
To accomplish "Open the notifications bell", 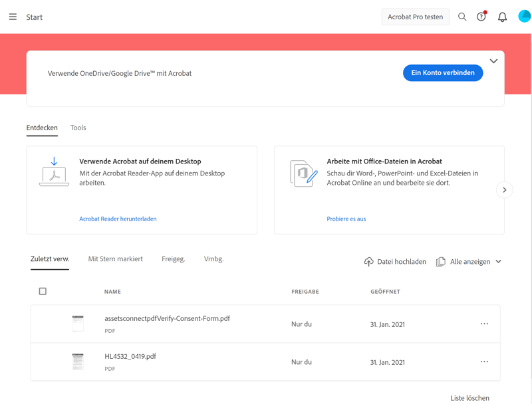I will click(502, 17).
